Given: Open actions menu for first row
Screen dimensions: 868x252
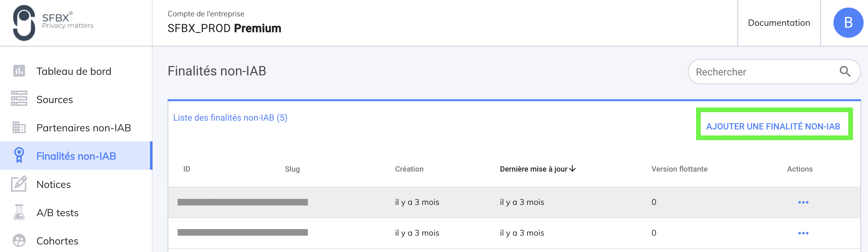Looking at the screenshot, I should 803,202.
